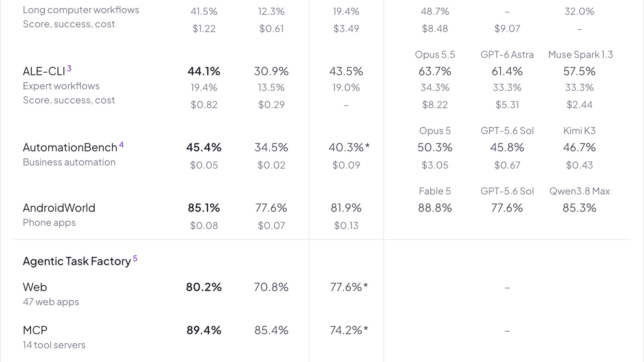This screenshot has height=362, width=644.
Task: Click the Web benchmark label
Action: (x=35, y=287)
